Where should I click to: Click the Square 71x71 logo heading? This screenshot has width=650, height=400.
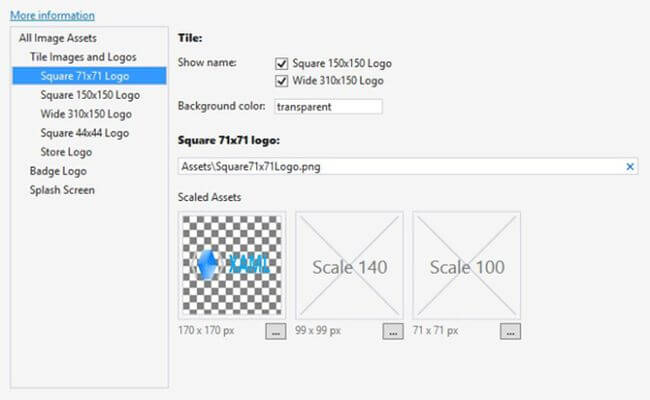click(228, 141)
